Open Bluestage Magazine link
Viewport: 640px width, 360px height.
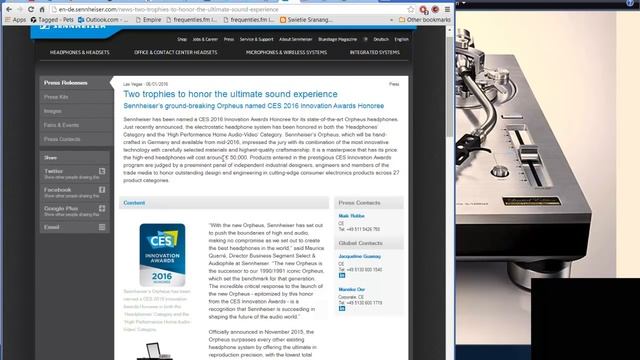point(338,39)
